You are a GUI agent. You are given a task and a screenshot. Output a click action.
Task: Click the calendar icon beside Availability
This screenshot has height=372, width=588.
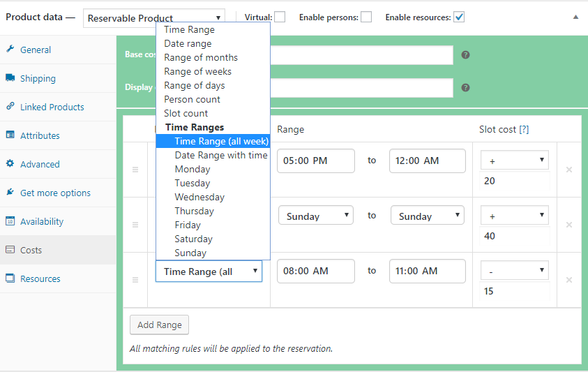pos(10,221)
